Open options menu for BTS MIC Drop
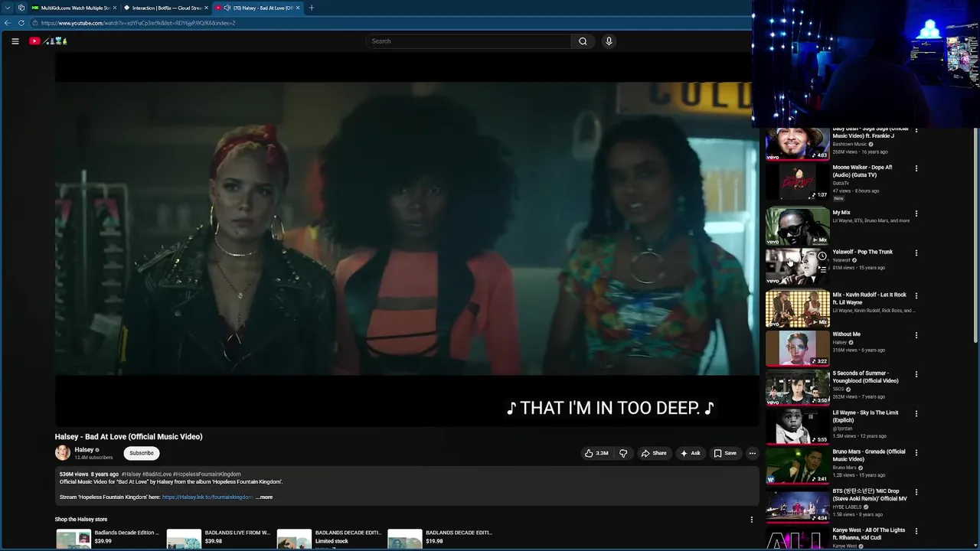The width and height of the screenshot is (980, 551). tap(916, 492)
